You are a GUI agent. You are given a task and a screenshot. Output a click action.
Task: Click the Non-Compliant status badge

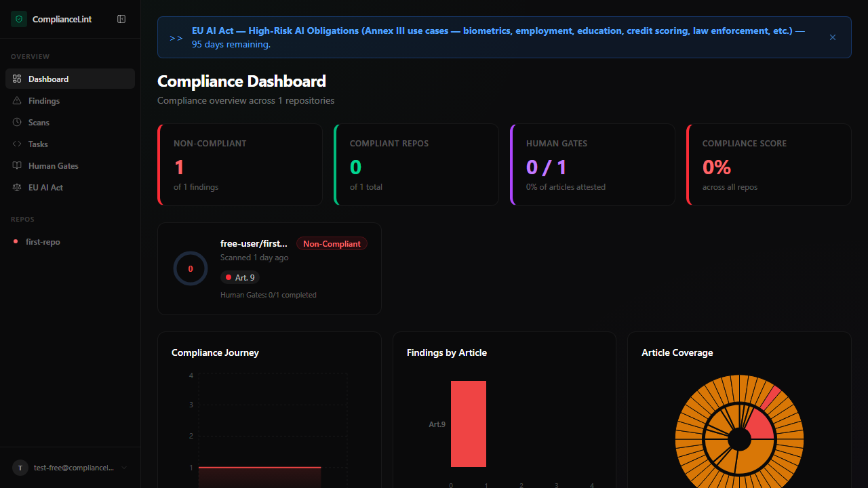pos(332,244)
